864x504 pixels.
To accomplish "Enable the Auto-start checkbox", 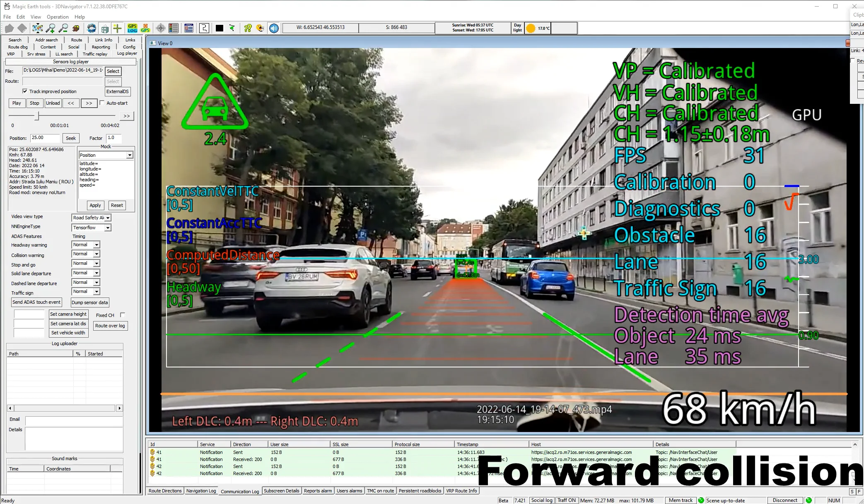I will (x=102, y=103).
